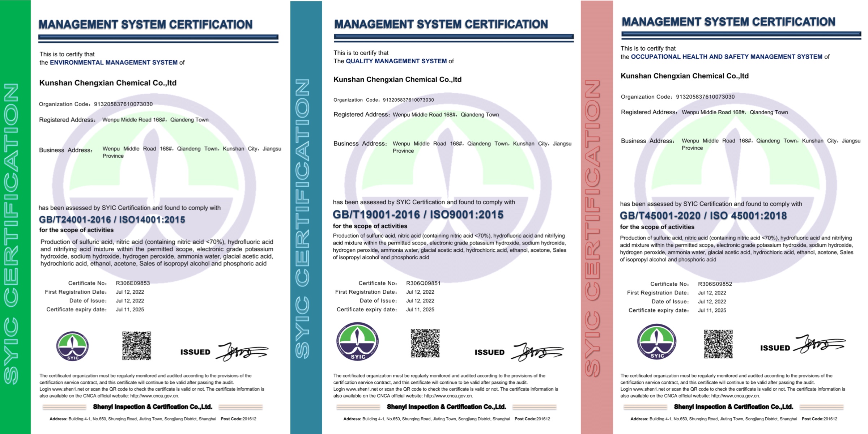
Task: Click QR code on occupational safety certificate
Action: coord(718,344)
